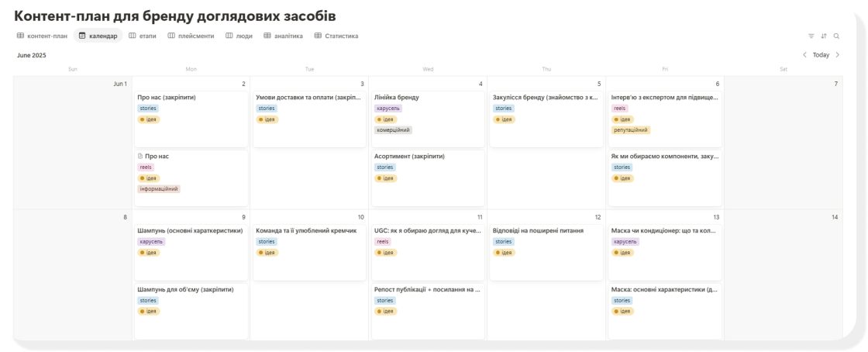Go to previous month arrow
Image resolution: width=868 pixels, height=352 pixels.
(804, 55)
